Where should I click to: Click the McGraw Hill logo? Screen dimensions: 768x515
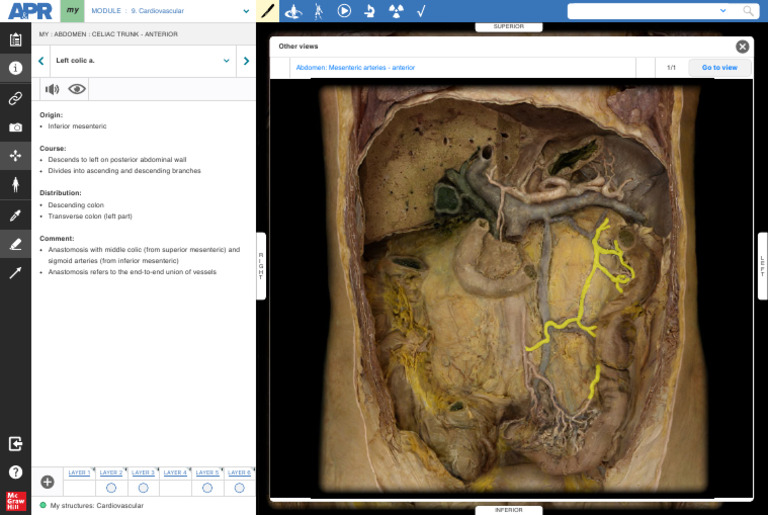tap(15, 501)
